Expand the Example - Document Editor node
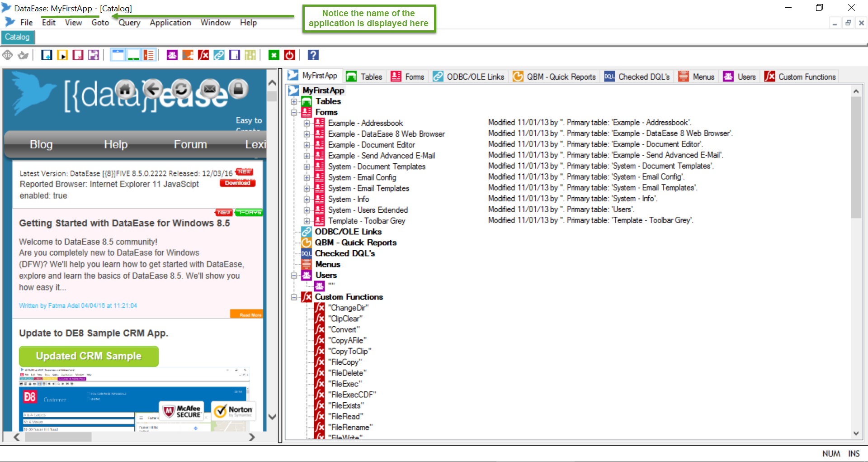The width and height of the screenshot is (868, 462). (x=307, y=145)
